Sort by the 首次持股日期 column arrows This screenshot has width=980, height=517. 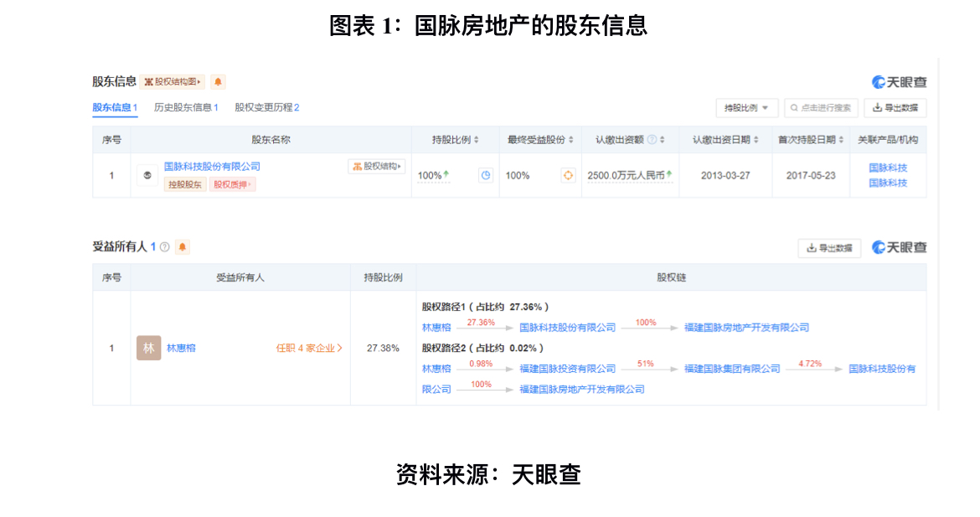[x=841, y=140]
